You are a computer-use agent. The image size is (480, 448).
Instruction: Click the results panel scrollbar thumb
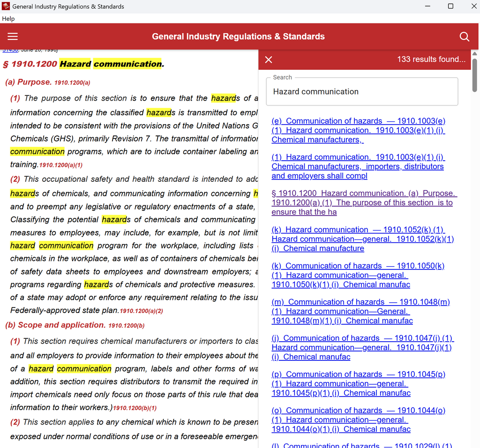coord(474,75)
